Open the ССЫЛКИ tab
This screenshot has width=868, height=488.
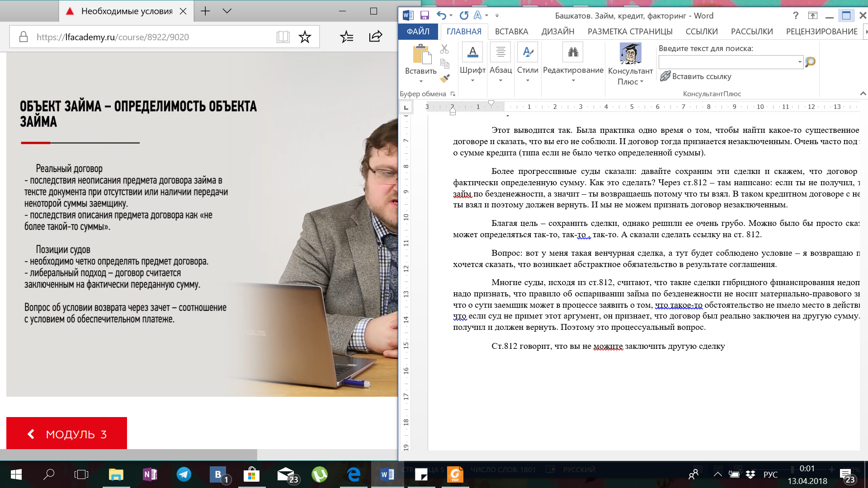click(702, 31)
